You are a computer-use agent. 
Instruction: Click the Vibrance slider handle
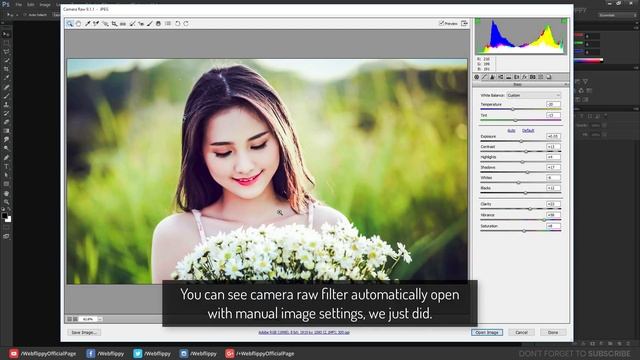click(544, 220)
